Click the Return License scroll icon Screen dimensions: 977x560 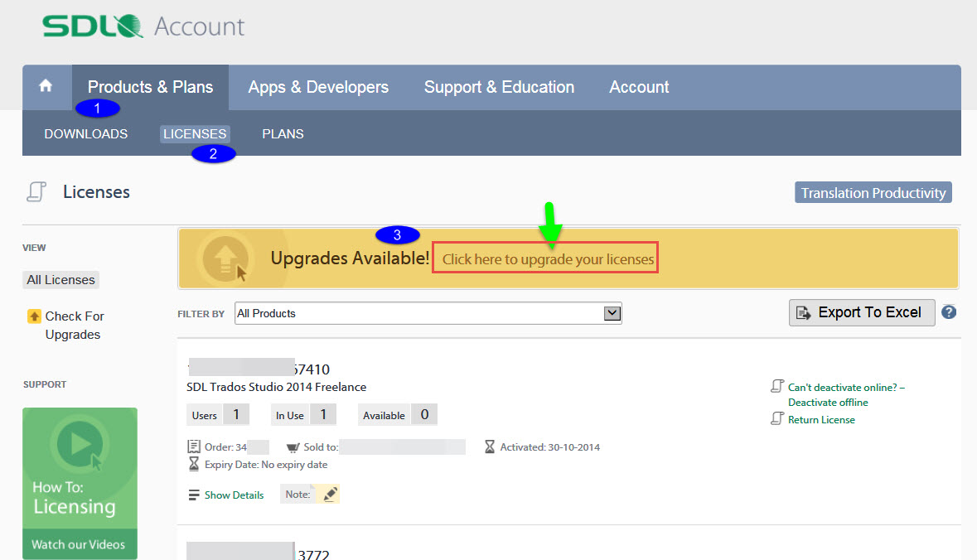(x=777, y=418)
